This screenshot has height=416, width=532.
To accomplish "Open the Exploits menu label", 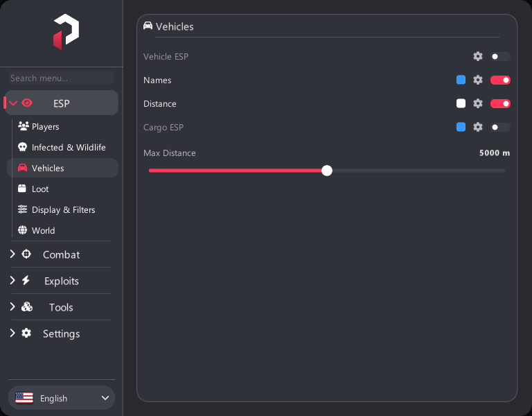I will (62, 281).
